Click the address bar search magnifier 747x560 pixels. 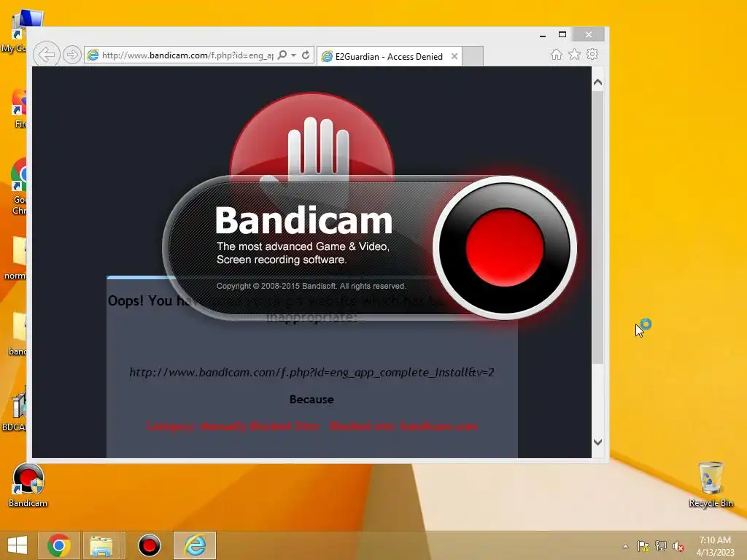click(282, 55)
